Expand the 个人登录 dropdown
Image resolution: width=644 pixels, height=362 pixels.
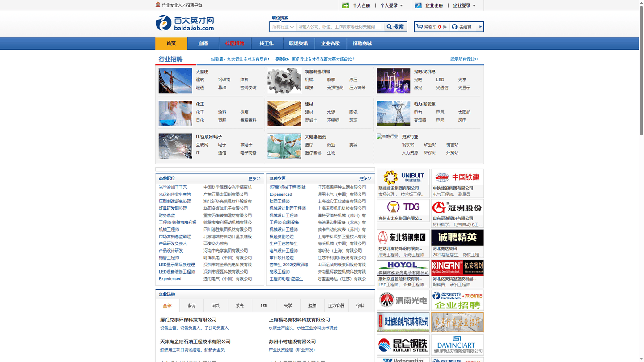click(391, 6)
